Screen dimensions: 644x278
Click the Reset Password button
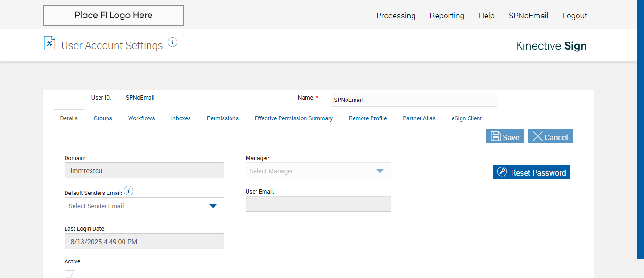[x=531, y=172]
